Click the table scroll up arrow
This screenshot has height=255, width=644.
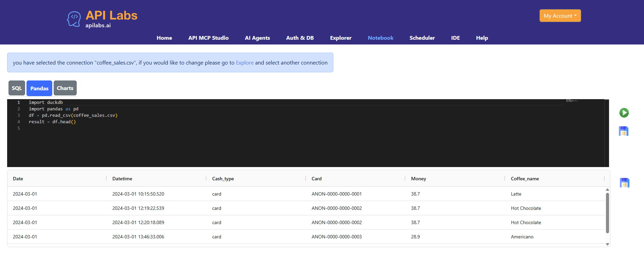click(607, 190)
